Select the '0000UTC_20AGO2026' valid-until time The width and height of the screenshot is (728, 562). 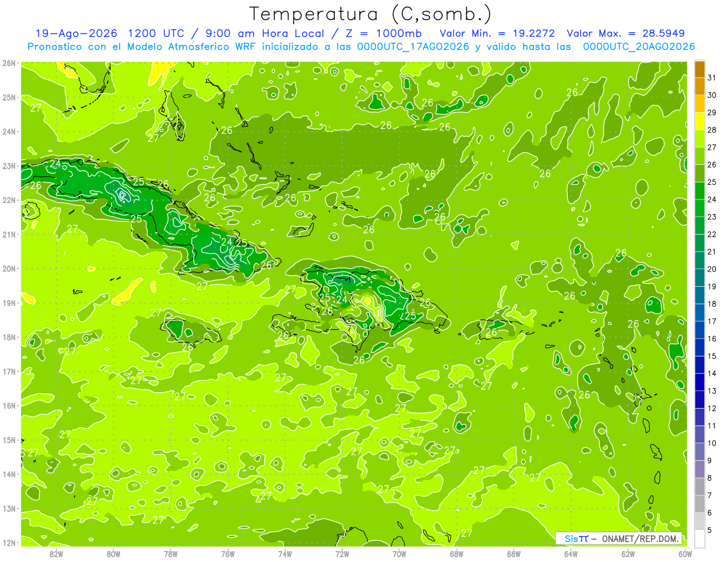coord(639,47)
